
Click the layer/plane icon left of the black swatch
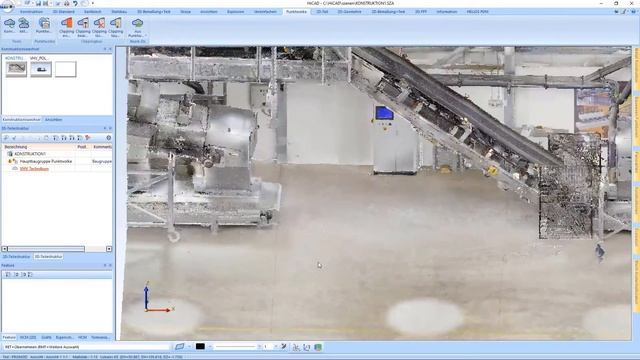coord(180,347)
